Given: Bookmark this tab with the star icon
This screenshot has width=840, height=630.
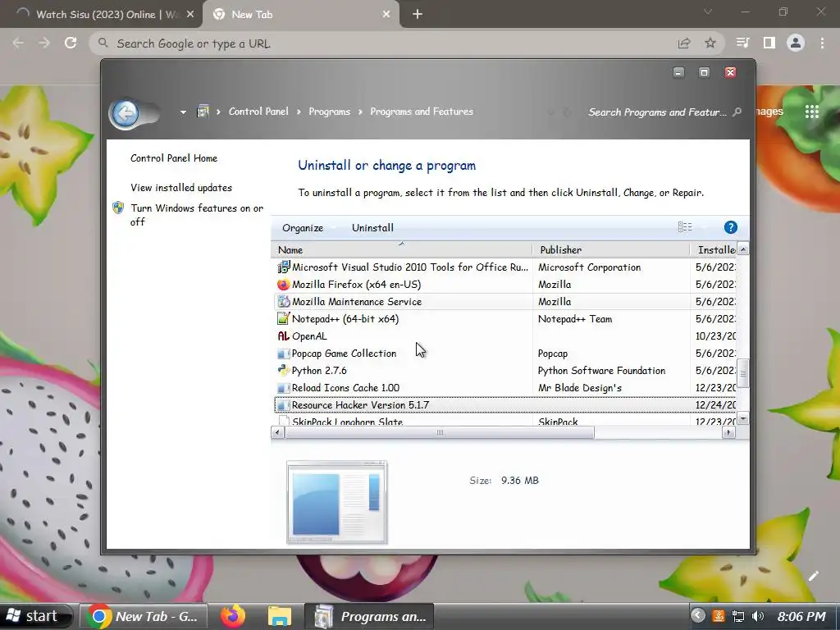Looking at the screenshot, I should (x=710, y=43).
